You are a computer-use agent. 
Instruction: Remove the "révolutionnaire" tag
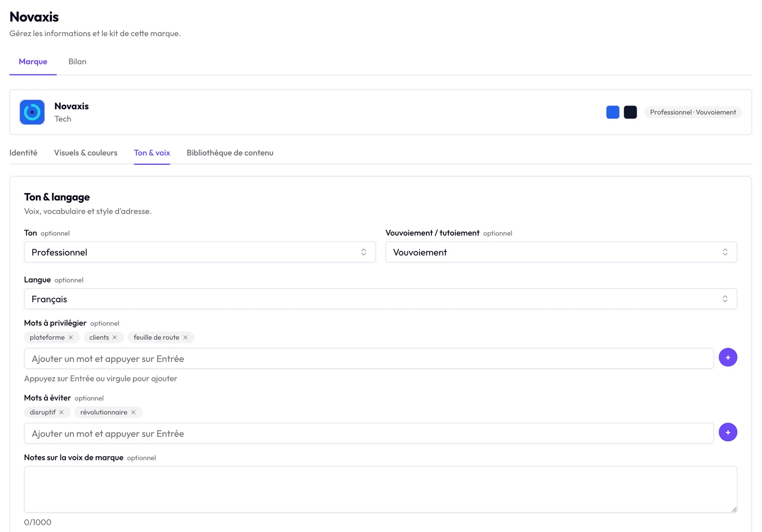click(133, 412)
